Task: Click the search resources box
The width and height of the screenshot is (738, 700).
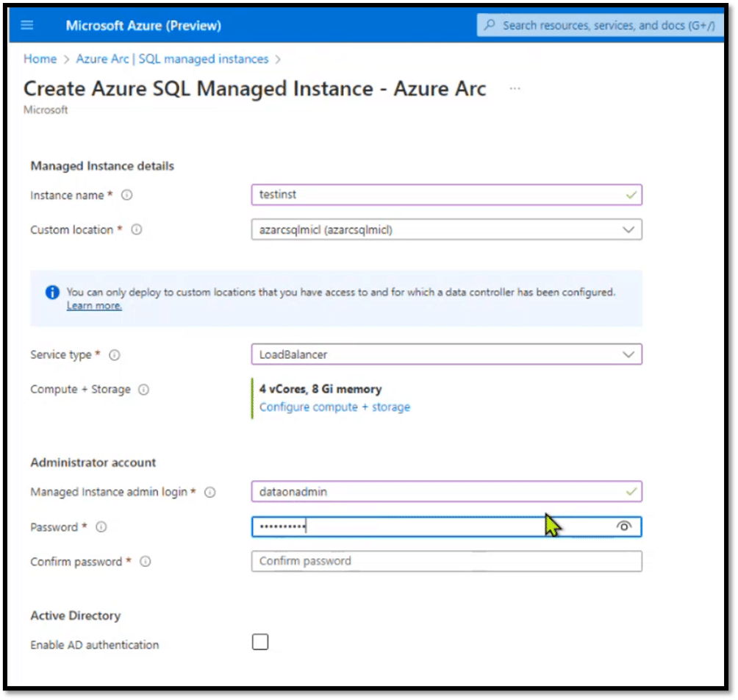Action: (600, 25)
